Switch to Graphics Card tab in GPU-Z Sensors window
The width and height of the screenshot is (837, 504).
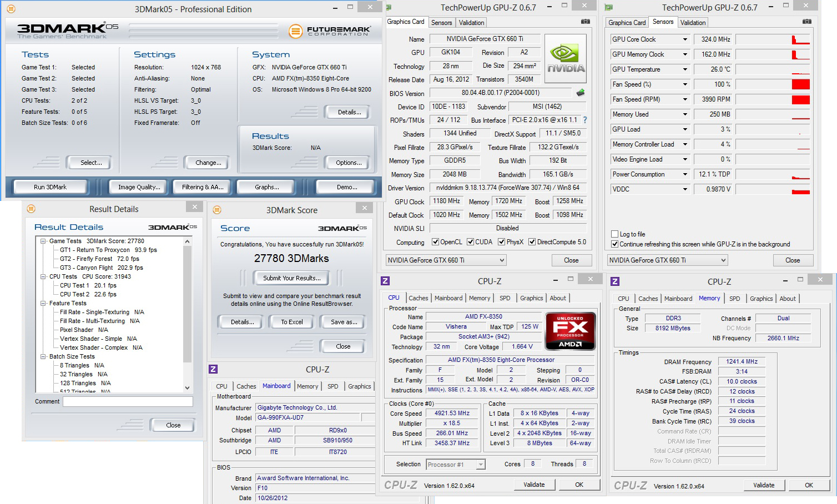[x=627, y=23]
